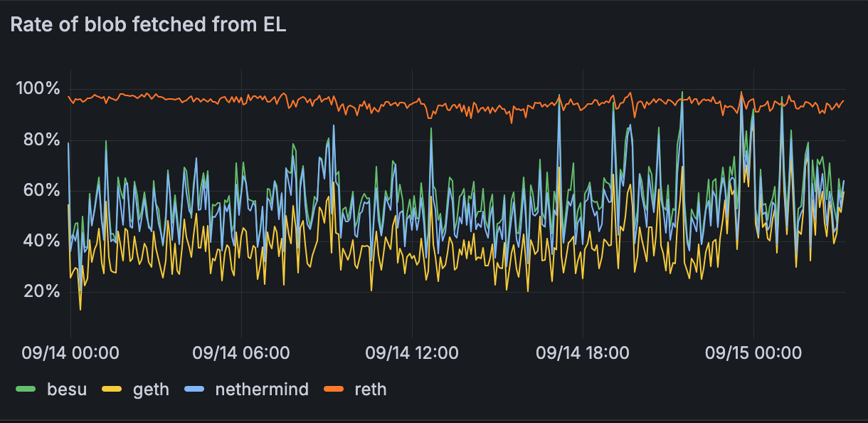The height and width of the screenshot is (423, 868).
Task: Click the tallest green besu spike
Action: 681,93
